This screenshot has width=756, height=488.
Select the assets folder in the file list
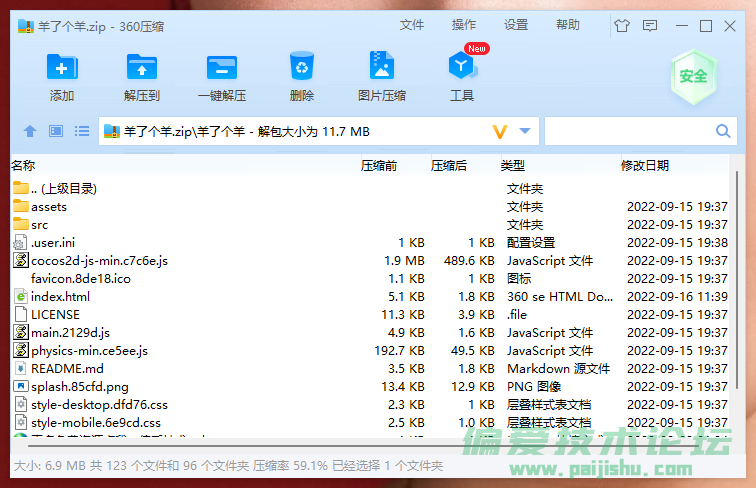[x=49, y=207]
